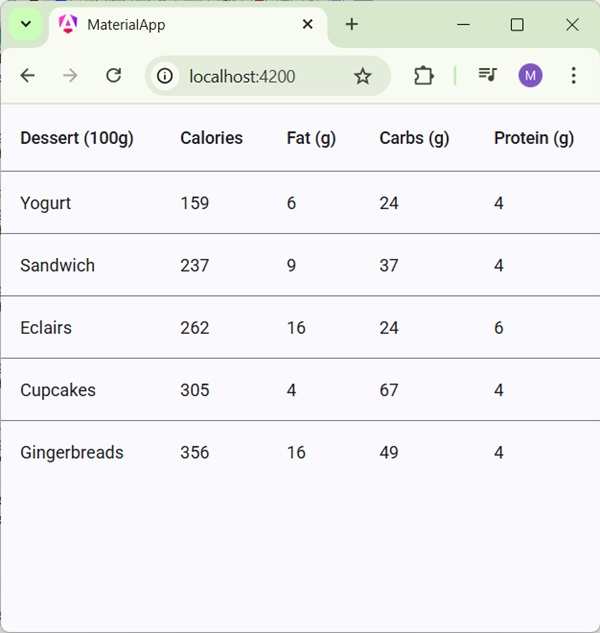Screen dimensions: 600x633
Task: Expand the tab search dropdown arrow
Action: (x=26, y=25)
